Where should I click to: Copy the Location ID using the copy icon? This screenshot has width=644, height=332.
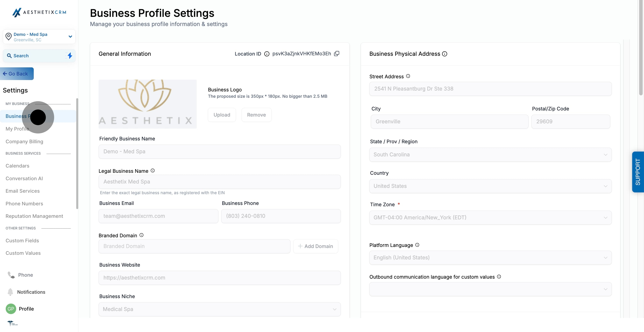click(336, 53)
